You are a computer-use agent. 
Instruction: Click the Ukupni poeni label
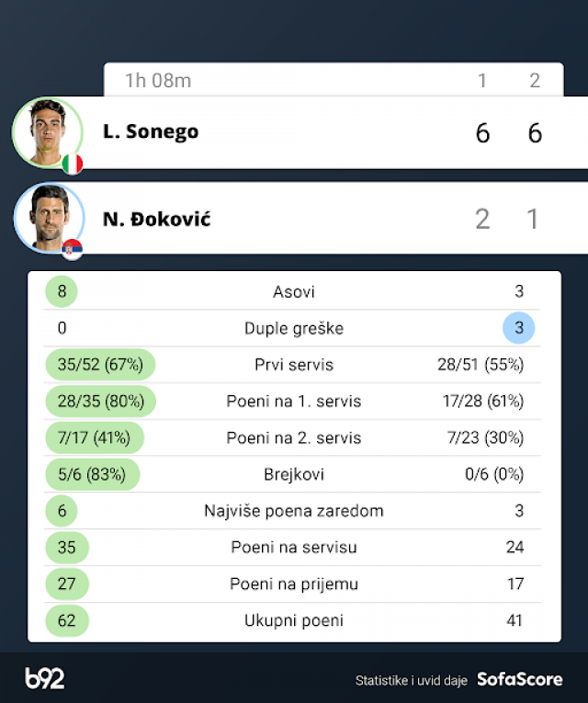pyautogui.click(x=294, y=620)
